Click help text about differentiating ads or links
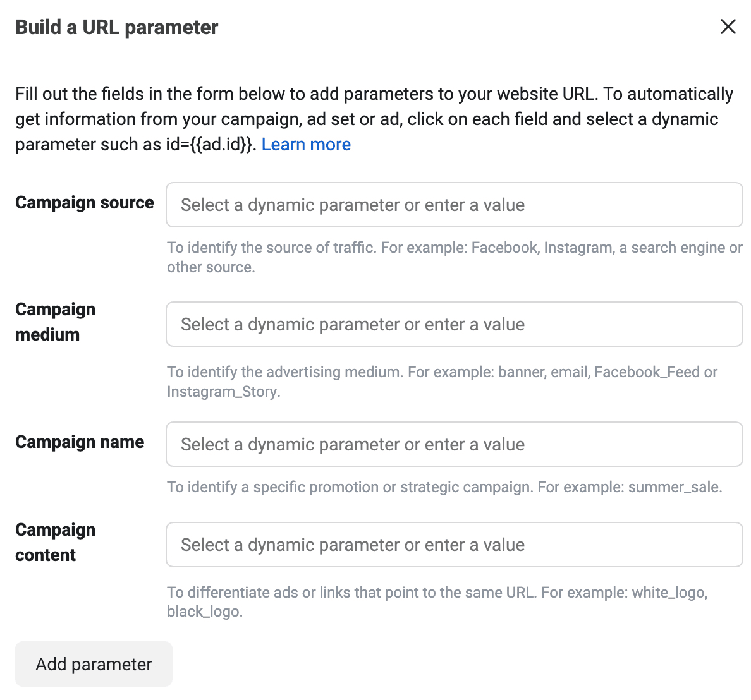 (x=436, y=593)
